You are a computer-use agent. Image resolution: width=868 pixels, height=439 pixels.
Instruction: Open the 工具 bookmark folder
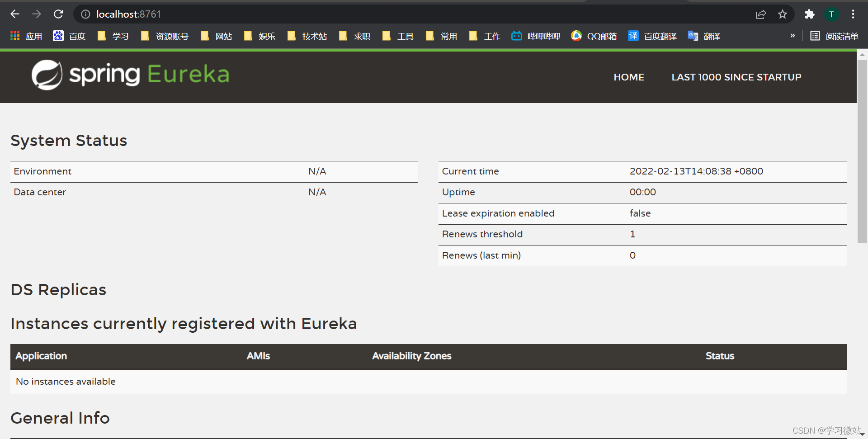[x=398, y=36]
